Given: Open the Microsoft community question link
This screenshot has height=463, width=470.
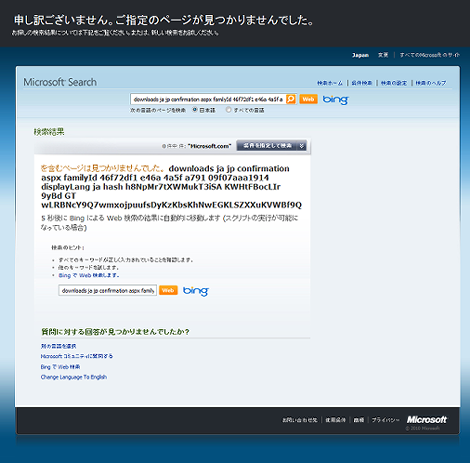Looking at the screenshot, I should pyautogui.click(x=77, y=356).
